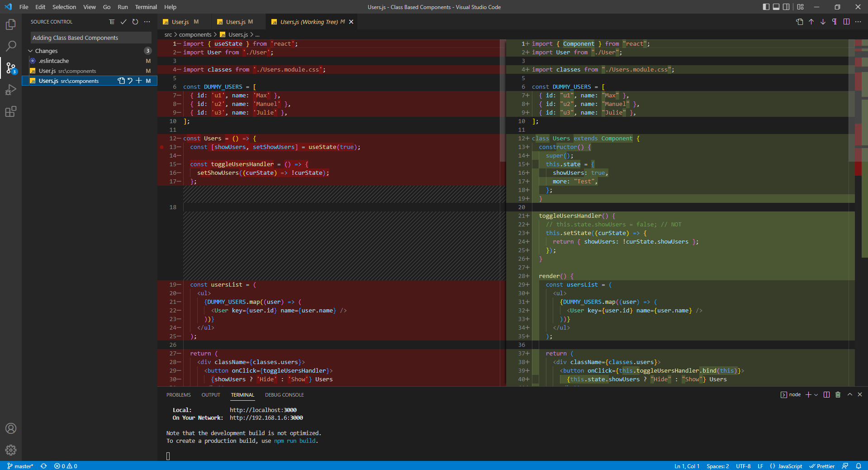The image size is (868, 470).
Task: Toggle bottom panel visibility from title bar
Action: [x=776, y=7]
